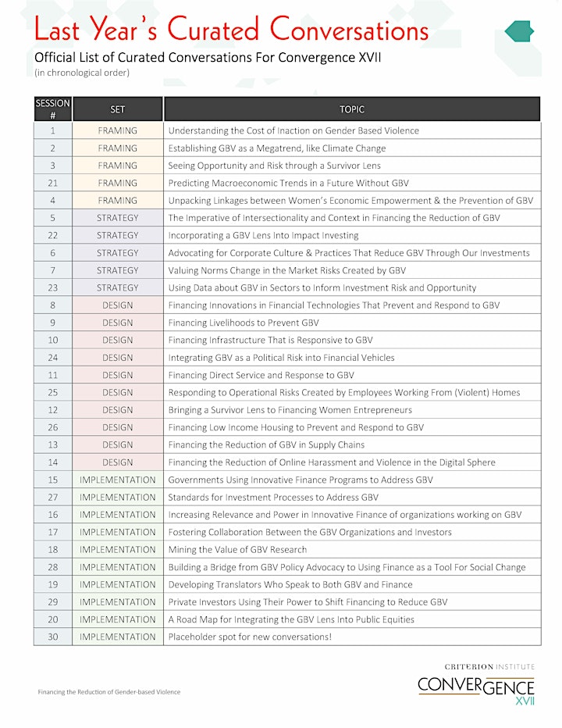Click the STRATEGY cell in session 5 row

(117, 218)
